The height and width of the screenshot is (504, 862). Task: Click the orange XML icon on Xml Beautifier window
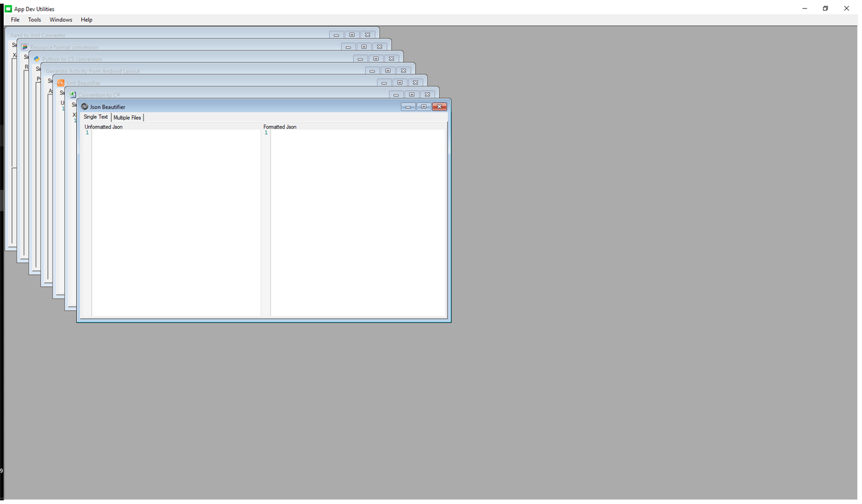coord(61,83)
